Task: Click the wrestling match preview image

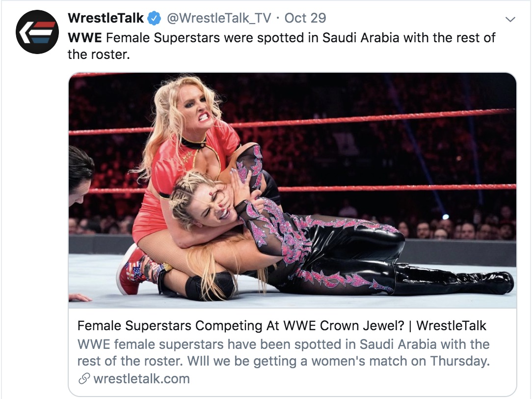Action: coord(293,190)
